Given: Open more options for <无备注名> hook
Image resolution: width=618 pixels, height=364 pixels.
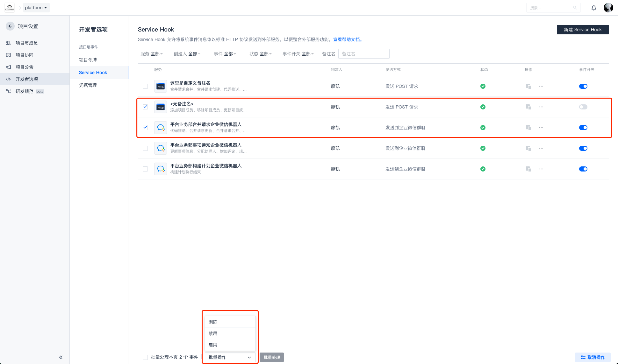Looking at the screenshot, I should coord(541,107).
